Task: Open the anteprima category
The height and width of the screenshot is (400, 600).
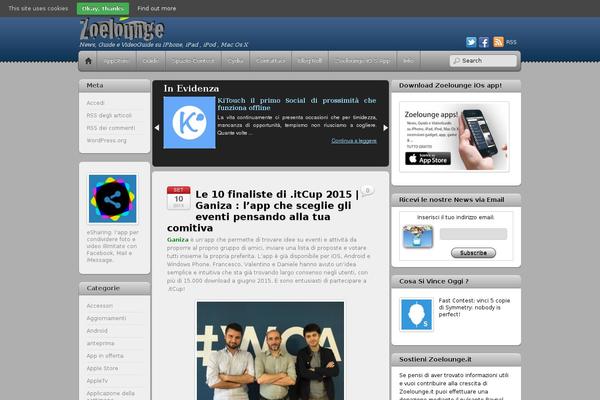Action: point(100,343)
